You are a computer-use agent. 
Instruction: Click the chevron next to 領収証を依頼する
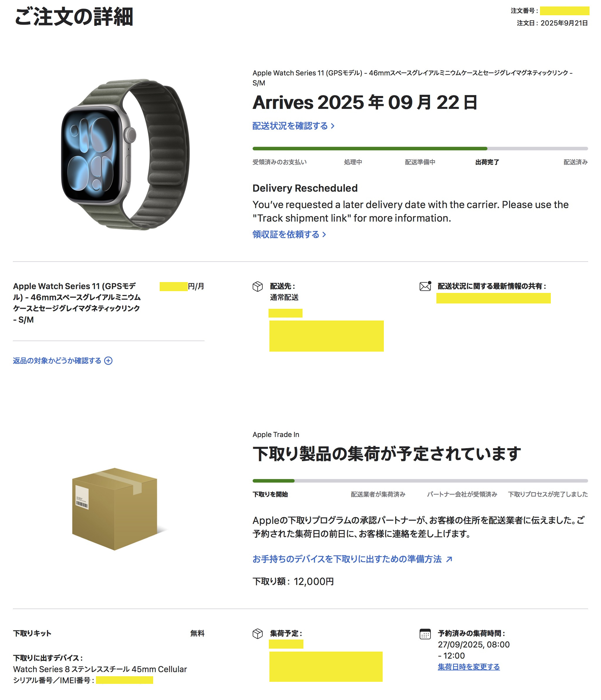(x=324, y=235)
